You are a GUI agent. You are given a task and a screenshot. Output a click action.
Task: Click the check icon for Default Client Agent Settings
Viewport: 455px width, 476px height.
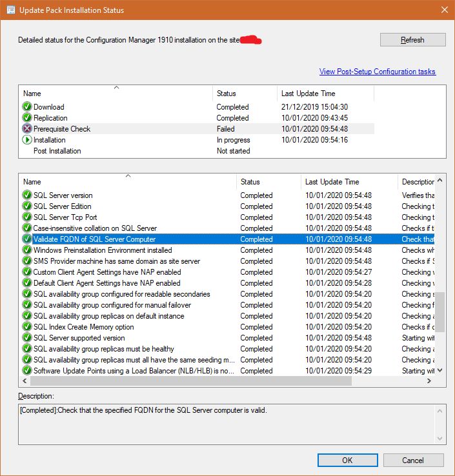27,283
